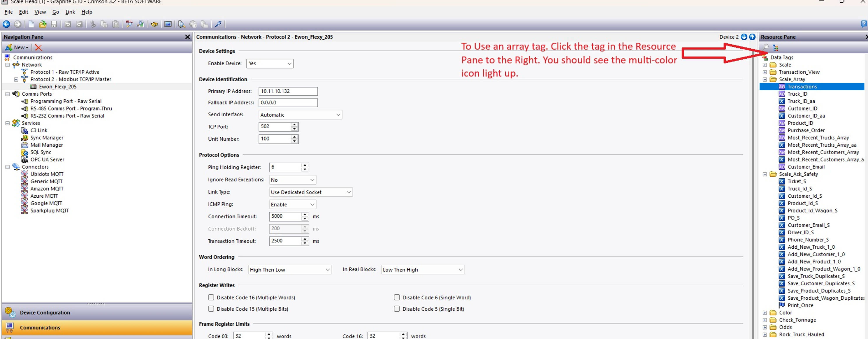The image size is (868, 339).
Task: Select the OPC UA Server item
Action: pyautogui.click(x=47, y=159)
